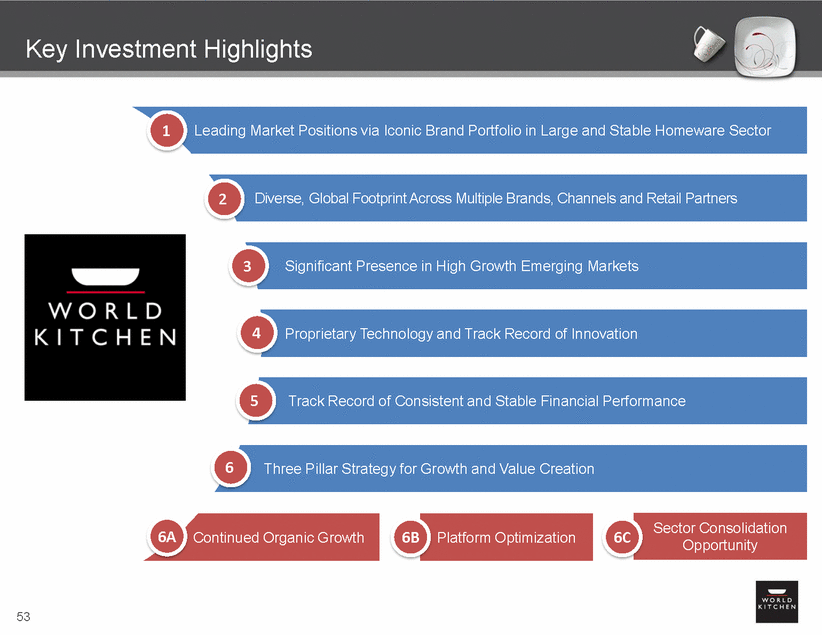The width and height of the screenshot is (822, 635).
Task: Click the Continued Organic Growth box
Action: 280,537
